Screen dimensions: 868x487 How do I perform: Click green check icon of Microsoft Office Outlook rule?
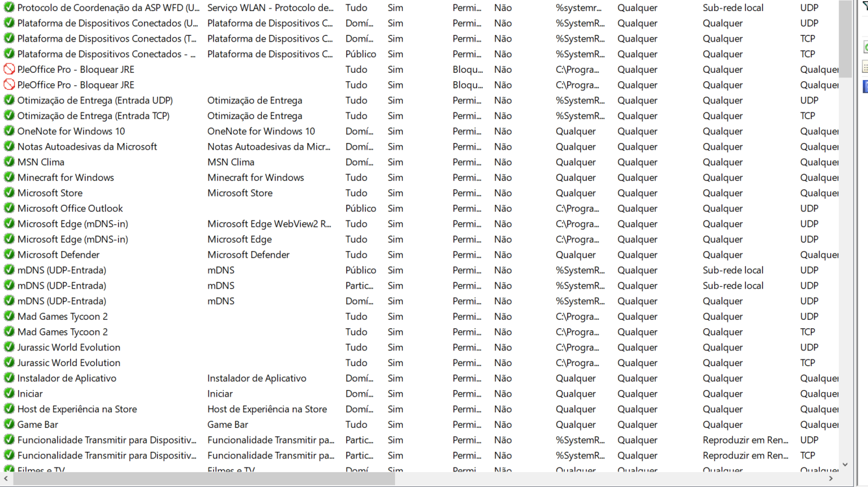pos(9,209)
